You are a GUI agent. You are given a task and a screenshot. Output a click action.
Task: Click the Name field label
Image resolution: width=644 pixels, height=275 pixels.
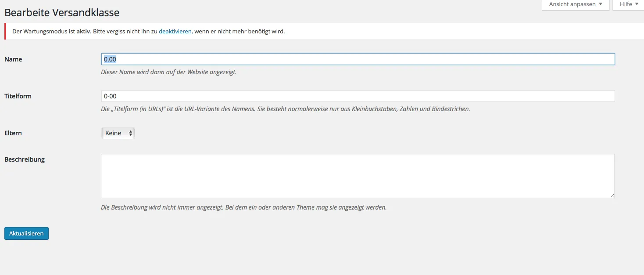pyautogui.click(x=13, y=59)
